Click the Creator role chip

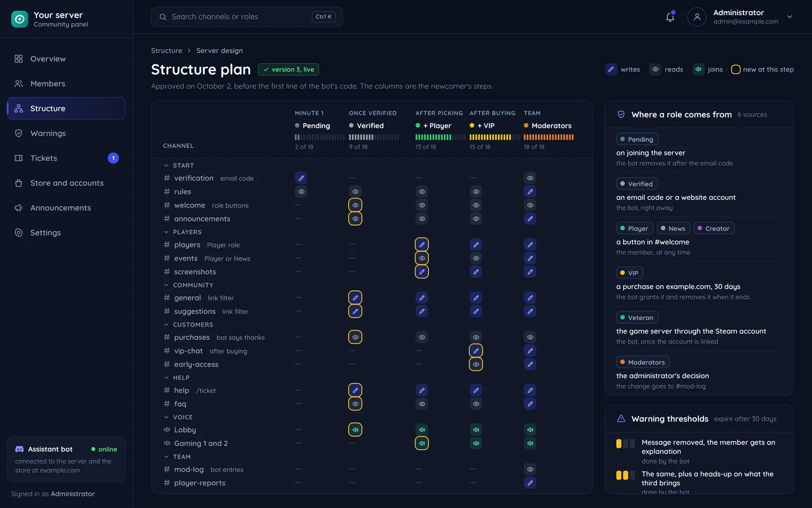coord(714,229)
